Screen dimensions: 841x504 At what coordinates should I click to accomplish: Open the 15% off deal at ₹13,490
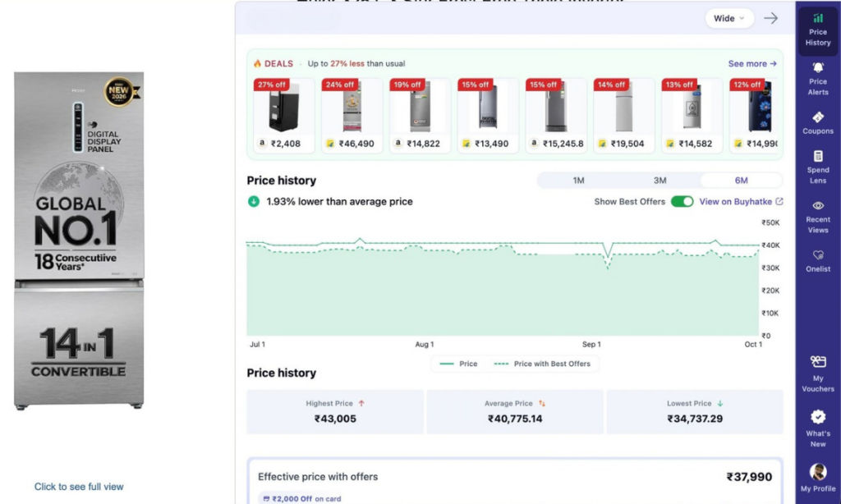click(x=488, y=115)
